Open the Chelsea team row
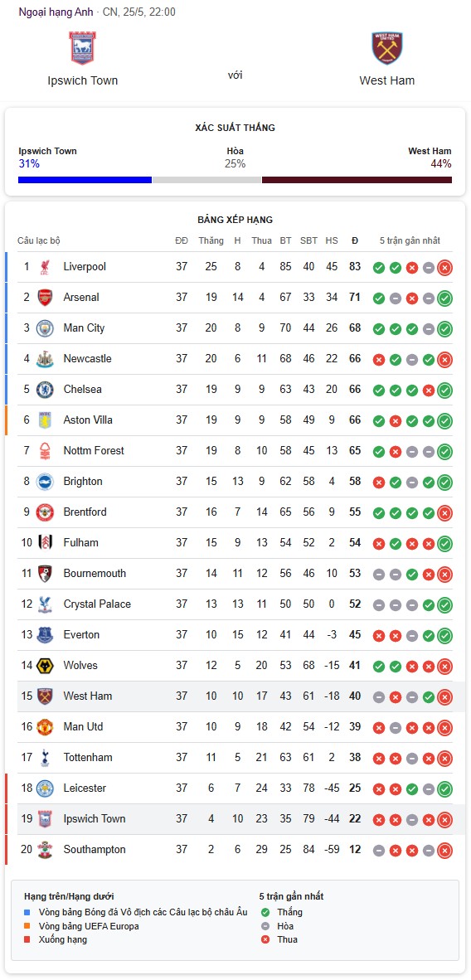Screen dimensions: 471x980 pos(235,390)
